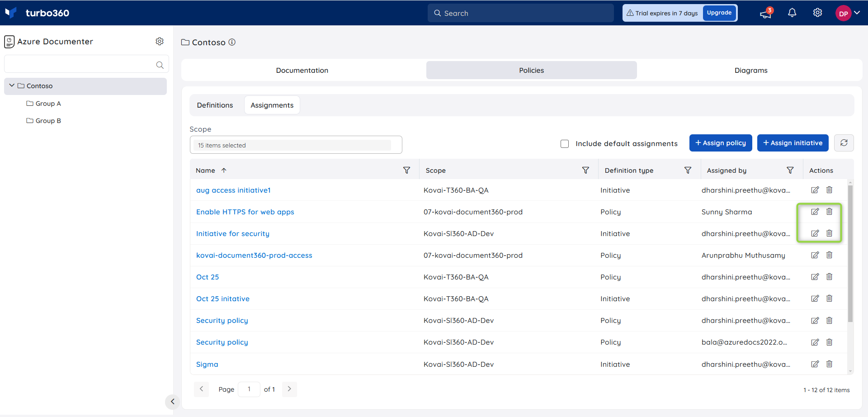Open Azure Documenter settings gear
868x417 pixels.
tap(160, 41)
